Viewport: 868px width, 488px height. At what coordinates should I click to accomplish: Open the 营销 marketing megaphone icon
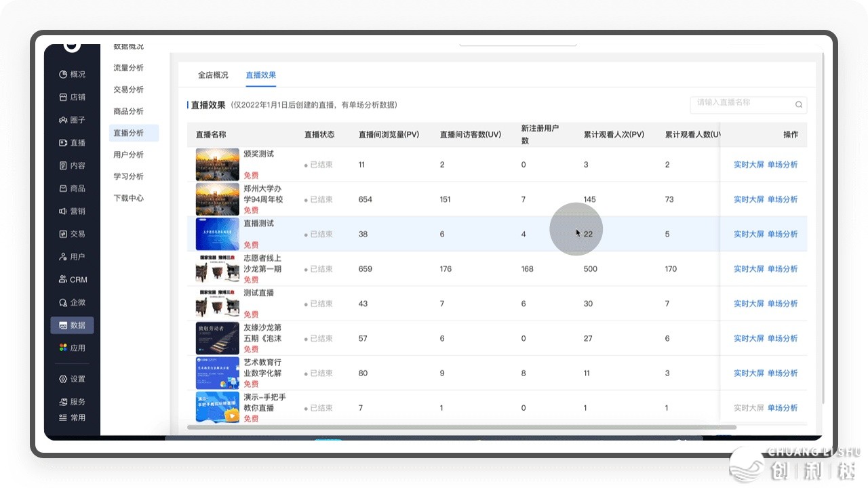coord(63,211)
